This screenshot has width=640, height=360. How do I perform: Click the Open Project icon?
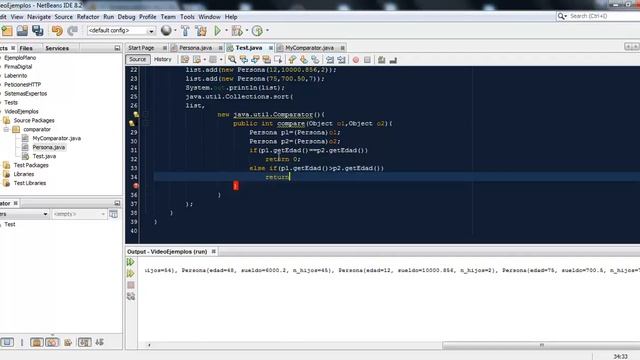22,31
